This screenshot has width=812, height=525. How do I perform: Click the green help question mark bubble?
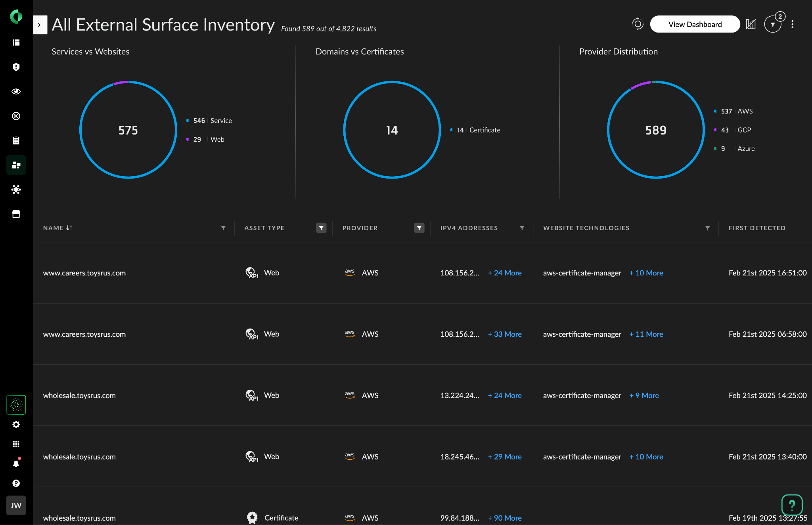pyautogui.click(x=792, y=505)
